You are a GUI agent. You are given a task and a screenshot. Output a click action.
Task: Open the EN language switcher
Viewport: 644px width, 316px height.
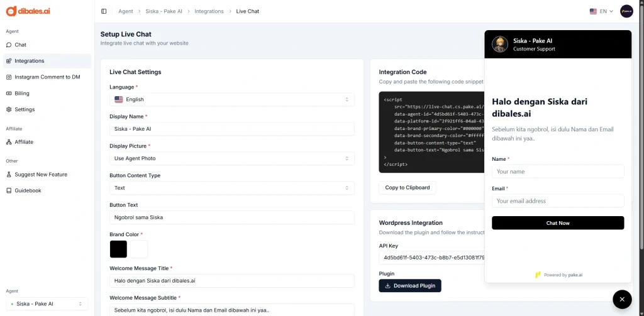[x=601, y=11]
